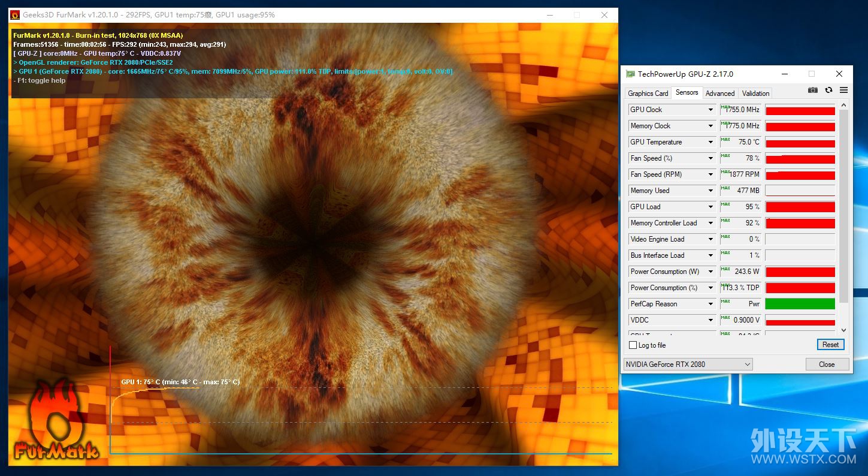The height and width of the screenshot is (476, 868).
Task: Open the GPU-Z hamburger menu
Action: pos(843,91)
